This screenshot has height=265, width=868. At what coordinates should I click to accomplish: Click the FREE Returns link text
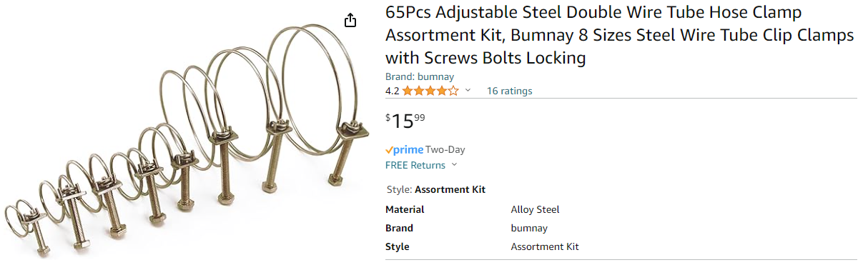pyautogui.click(x=415, y=165)
